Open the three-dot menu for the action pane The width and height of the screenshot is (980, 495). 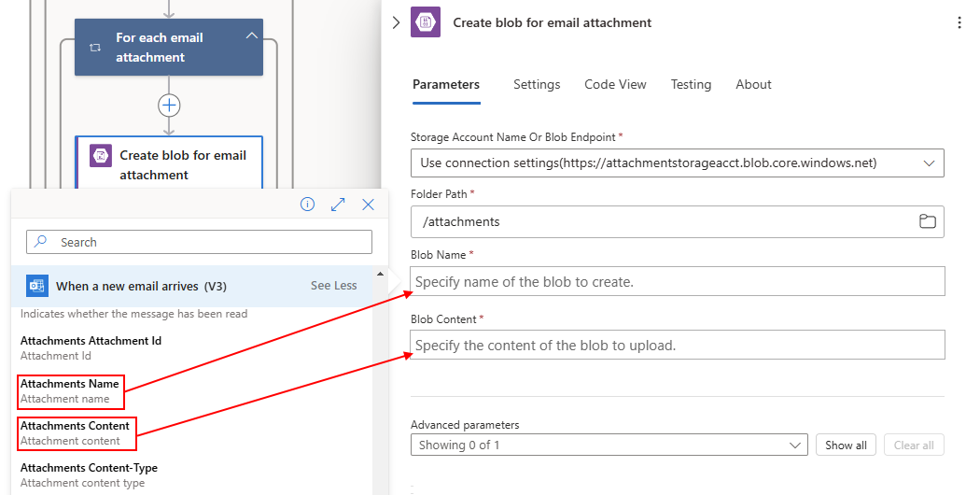click(959, 22)
